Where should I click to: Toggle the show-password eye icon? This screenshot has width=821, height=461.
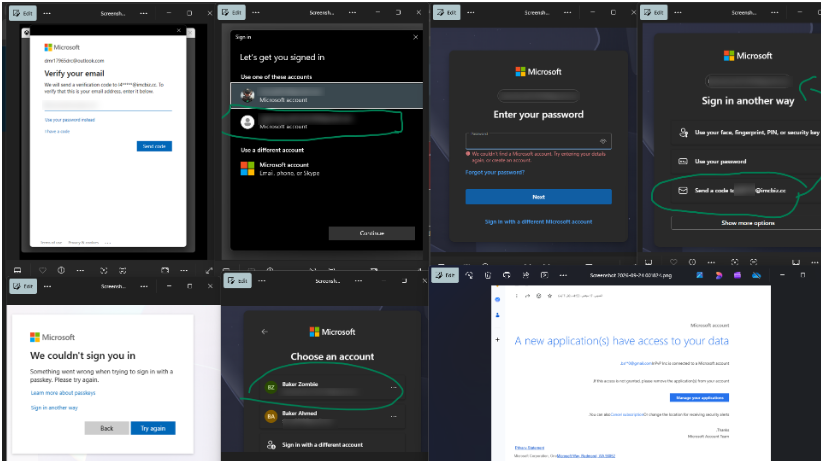pyautogui.click(x=603, y=141)
